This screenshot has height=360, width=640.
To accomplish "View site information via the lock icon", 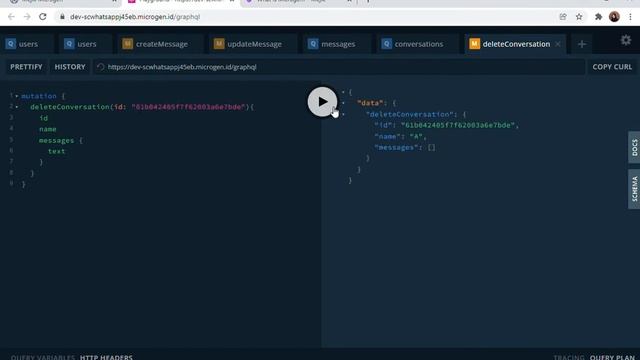I will [x=62, y=17].
